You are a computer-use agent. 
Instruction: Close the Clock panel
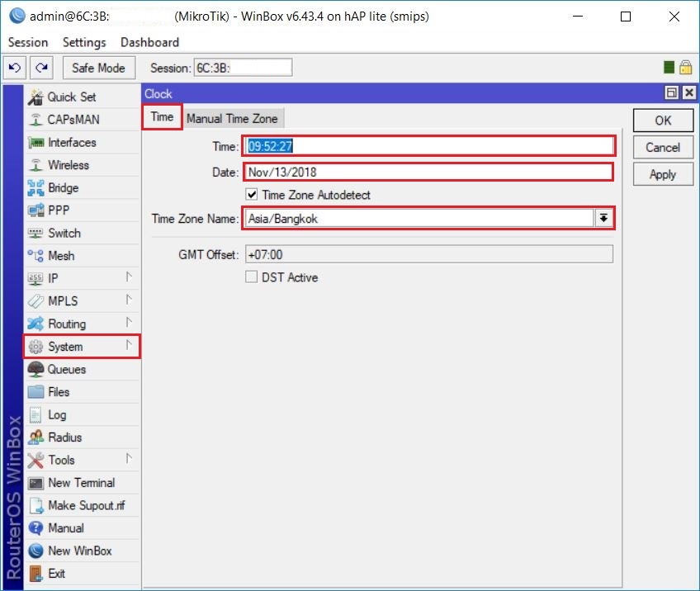689,92
